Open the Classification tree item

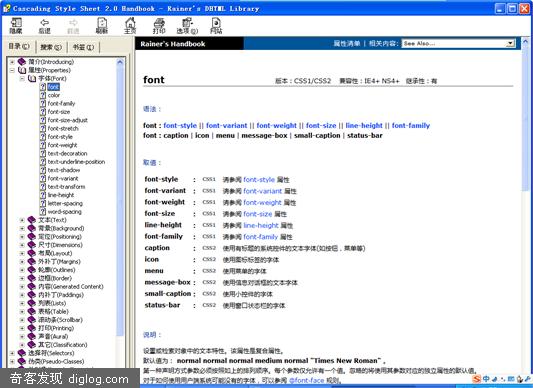(63, 345)
